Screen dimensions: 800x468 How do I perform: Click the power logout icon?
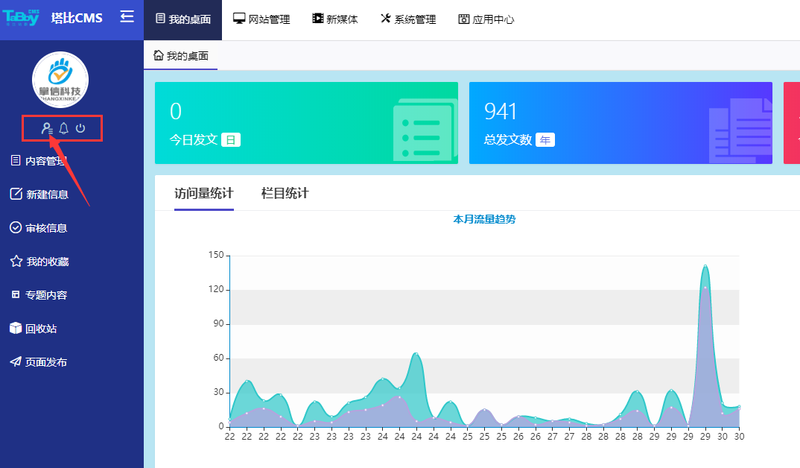tap(81, 128)
